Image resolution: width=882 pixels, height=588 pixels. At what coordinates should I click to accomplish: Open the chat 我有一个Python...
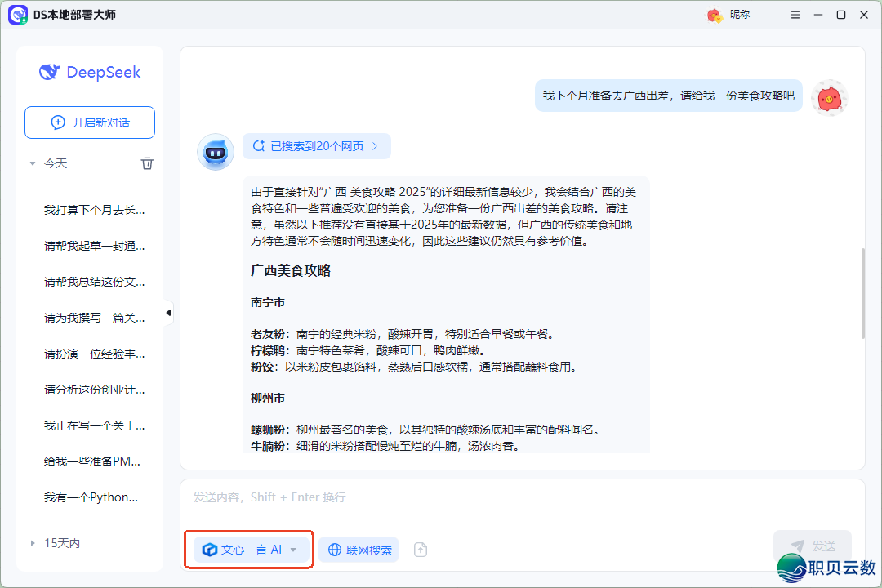(x=91, y=497)
